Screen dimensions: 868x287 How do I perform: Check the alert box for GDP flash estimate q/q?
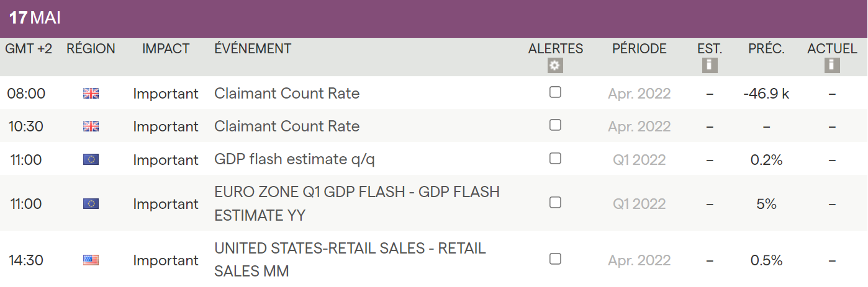tap(555, 159)
